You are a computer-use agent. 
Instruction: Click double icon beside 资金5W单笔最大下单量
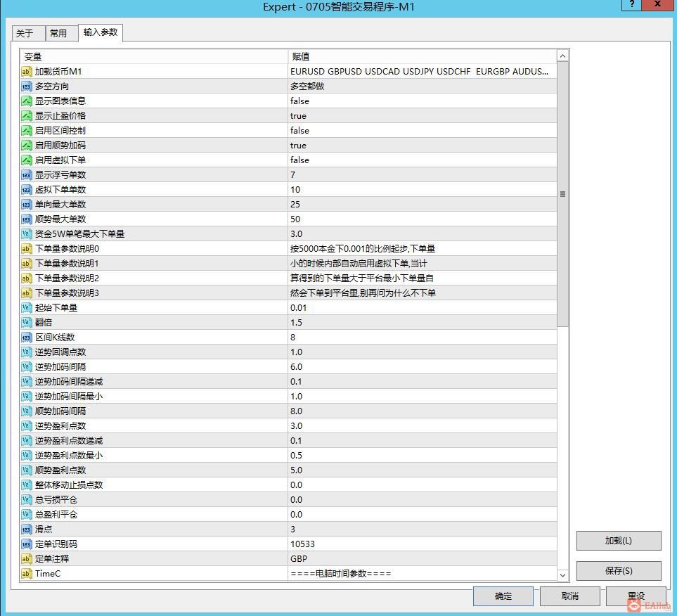point(26,234)
